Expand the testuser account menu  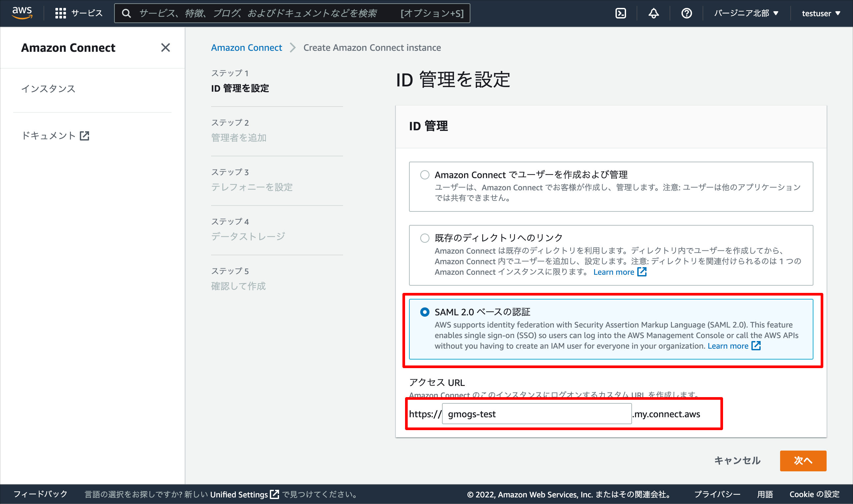click(x=821, y=13)
